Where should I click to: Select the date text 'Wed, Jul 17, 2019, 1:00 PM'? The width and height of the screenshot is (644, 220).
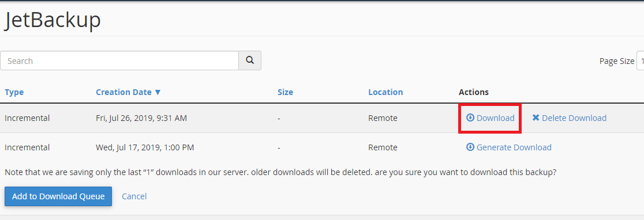(x=145, y=147)
